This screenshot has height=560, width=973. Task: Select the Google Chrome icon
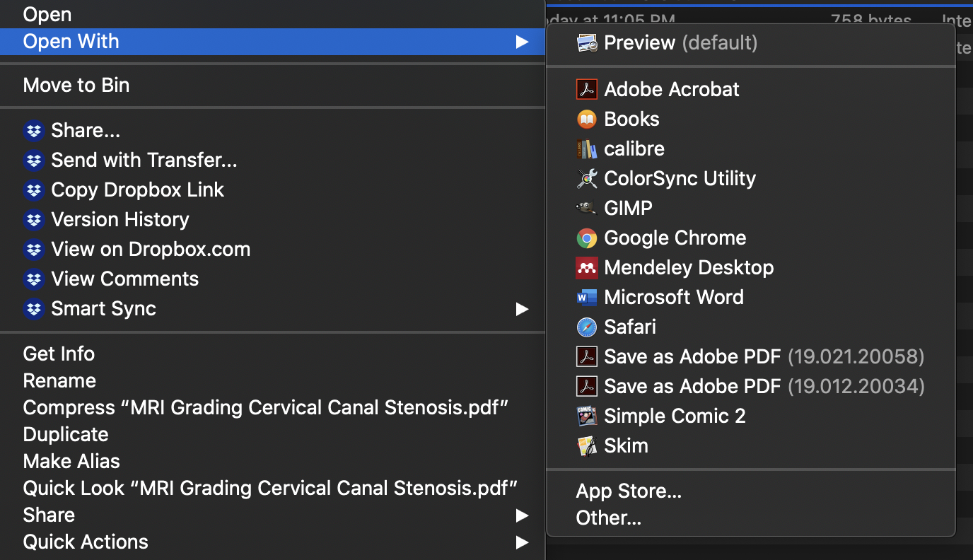click(587, 238)
